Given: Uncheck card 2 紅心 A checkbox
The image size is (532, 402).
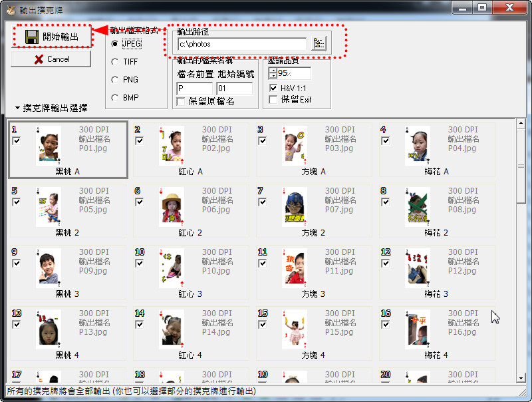Looking at the screenshot, I should tap(139, 140).
